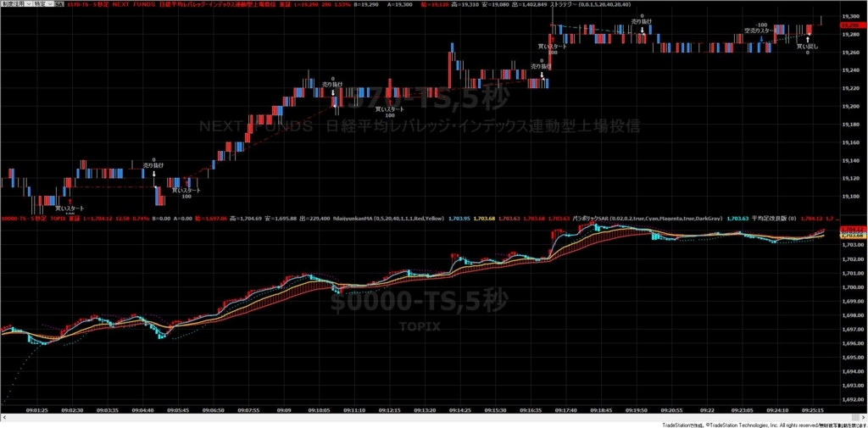The width and height of the screenshot is (868, 428).
Task: Click the 19,300 price axis label
Action: pos(849,17)
